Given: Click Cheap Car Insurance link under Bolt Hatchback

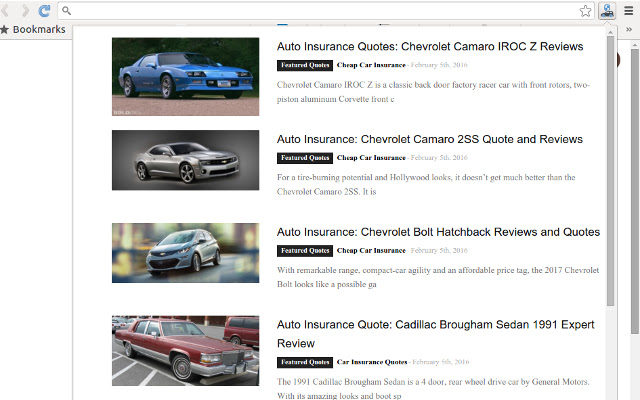Looking at the screenshot, I should [371, 251].
